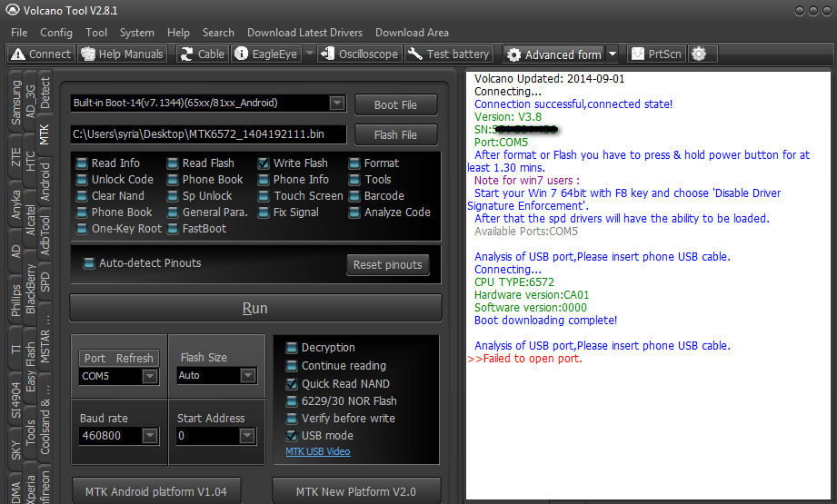Open the Built-in Boot selection dropdown
The width and height of the screenshot is (837, 504).
(337, 103)
